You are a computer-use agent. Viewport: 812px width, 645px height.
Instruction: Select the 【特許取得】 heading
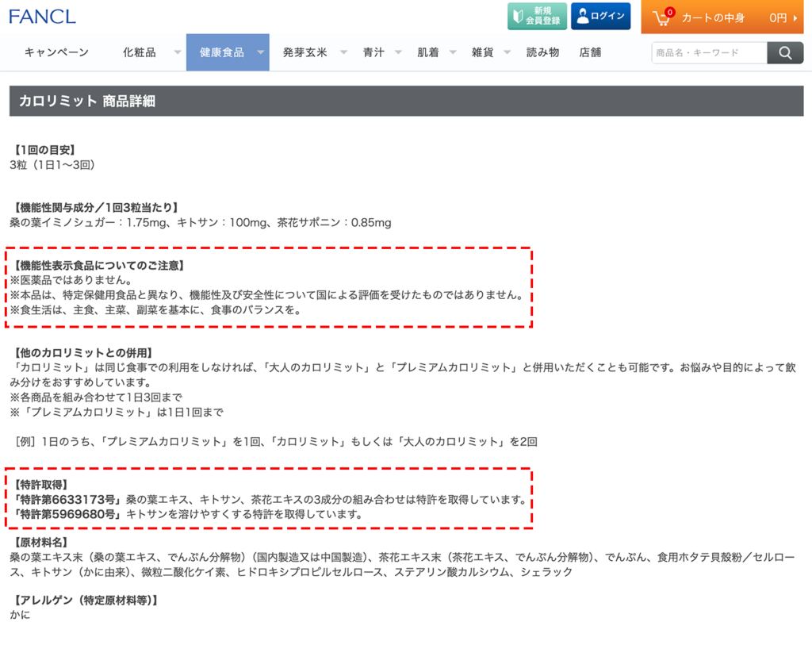(41, 485)
